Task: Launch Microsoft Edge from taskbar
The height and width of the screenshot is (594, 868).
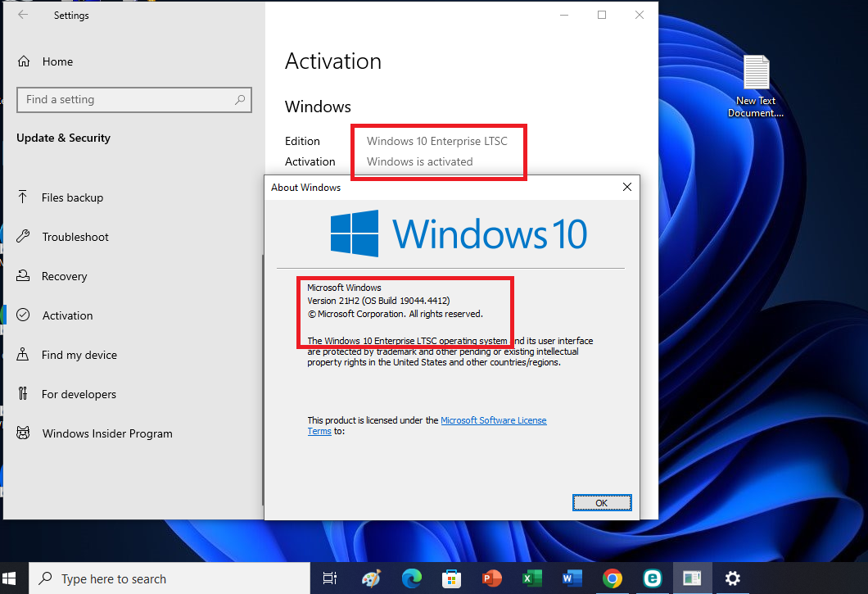Action: (411, 578)
